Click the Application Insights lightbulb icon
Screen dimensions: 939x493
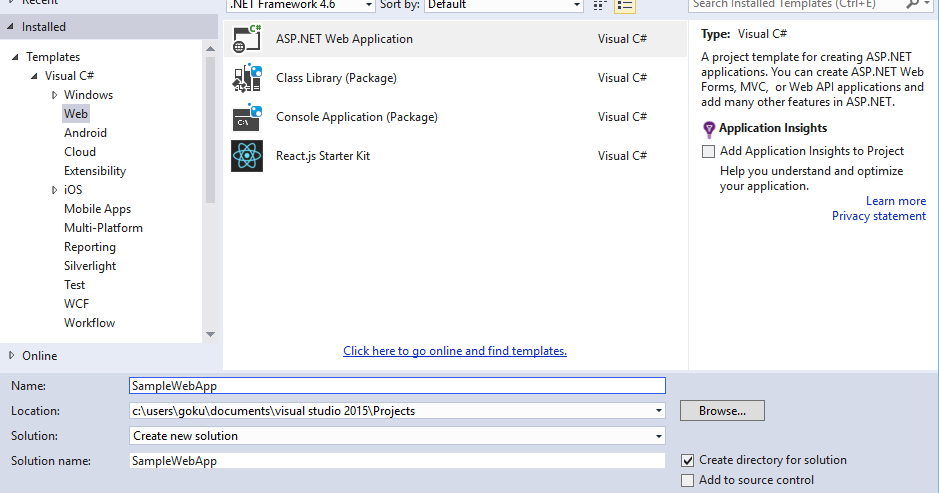click(x=708, y=129)
